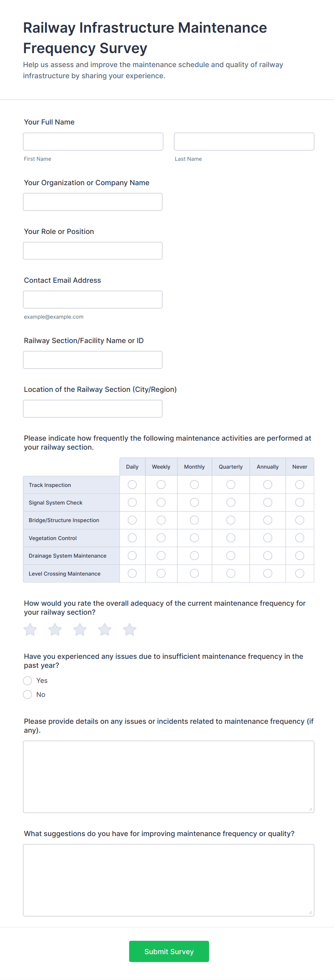
Task: Click the Contact Email Address field
Action: tap(93, 300)
